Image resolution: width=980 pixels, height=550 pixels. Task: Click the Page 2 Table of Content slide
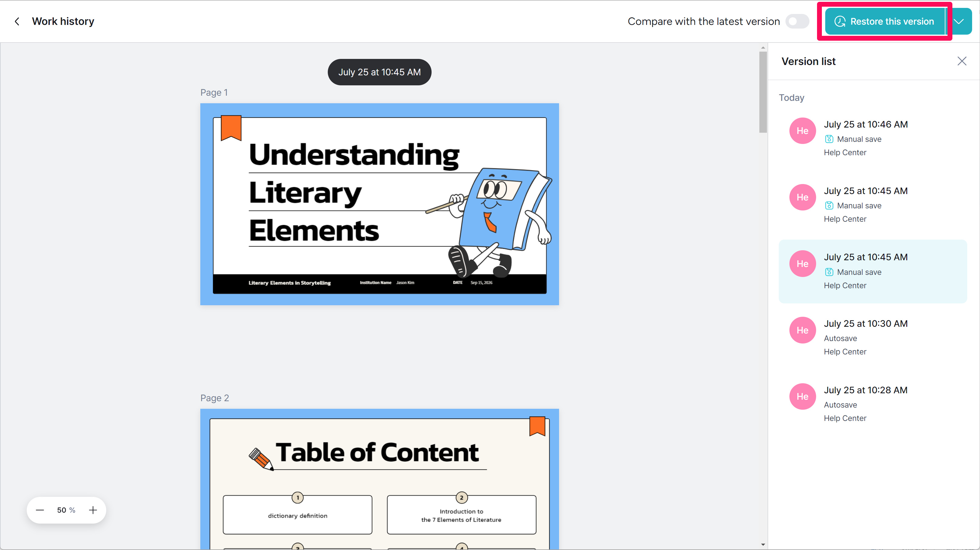click(379, 479)
